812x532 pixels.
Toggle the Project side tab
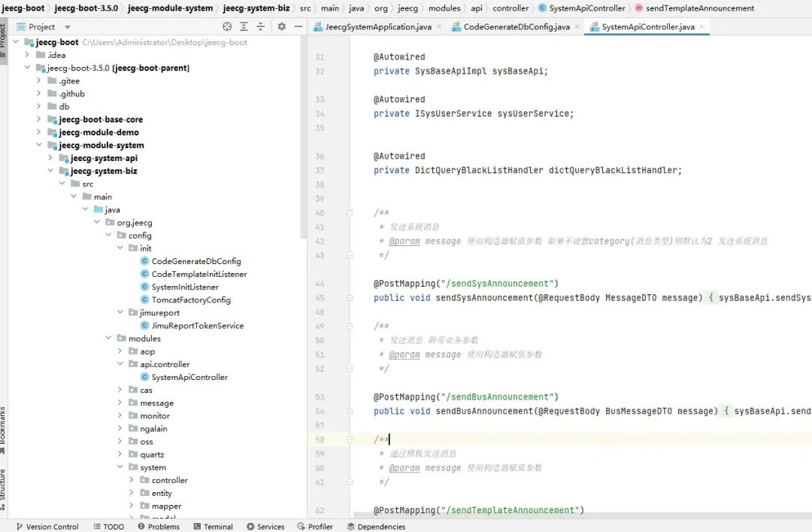pos(3,41)
